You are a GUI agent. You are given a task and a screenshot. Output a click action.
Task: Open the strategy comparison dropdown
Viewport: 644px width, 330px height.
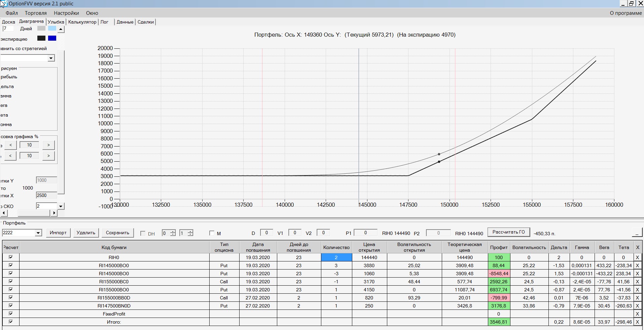(51, 58)
